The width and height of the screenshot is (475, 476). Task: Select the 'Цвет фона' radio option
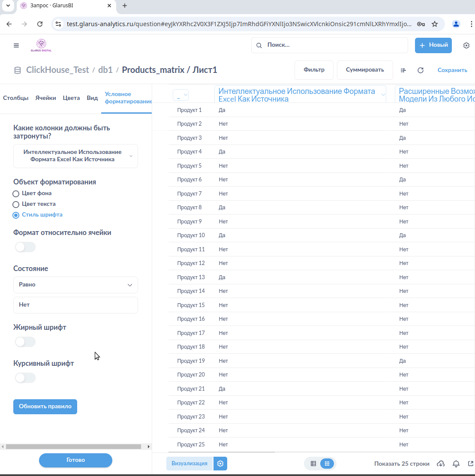(x=16, y=194)
